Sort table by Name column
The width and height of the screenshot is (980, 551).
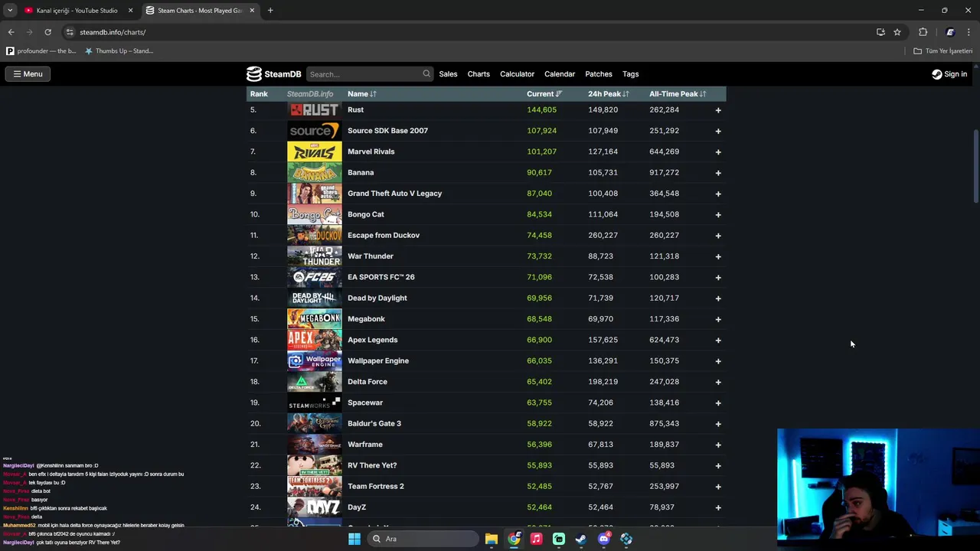coord(361,94)
